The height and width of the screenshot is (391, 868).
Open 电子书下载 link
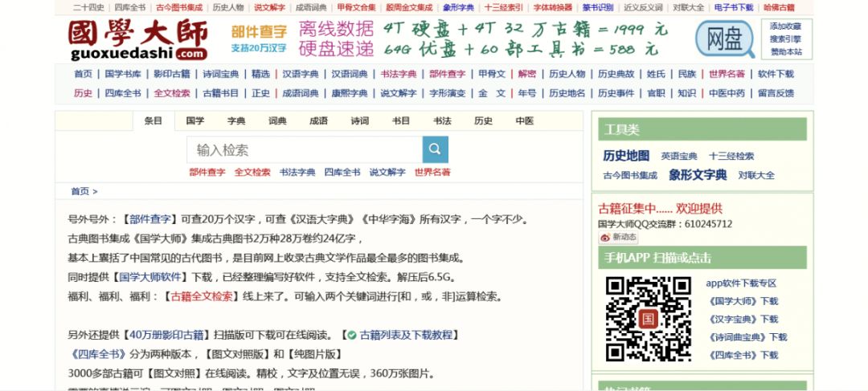coord(734,8)
